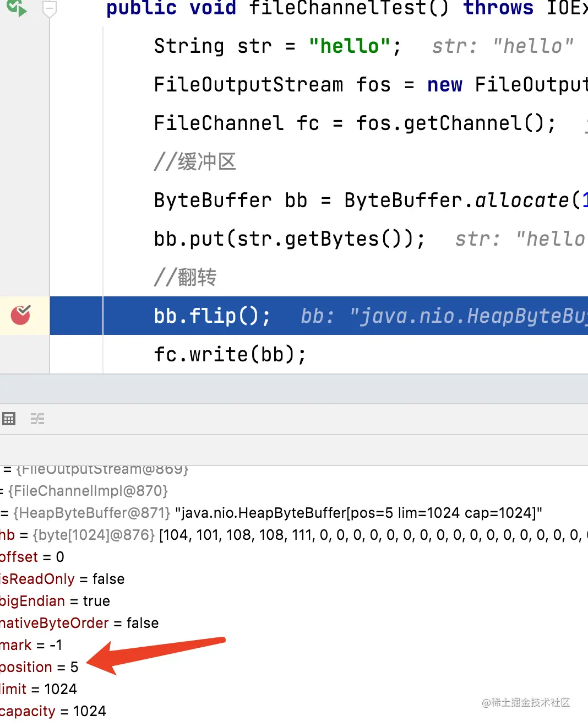The width and height of the screenshot is (588, 726).
Task: Click the //缓冲区 comment line
Action: (x=195, y=161)
